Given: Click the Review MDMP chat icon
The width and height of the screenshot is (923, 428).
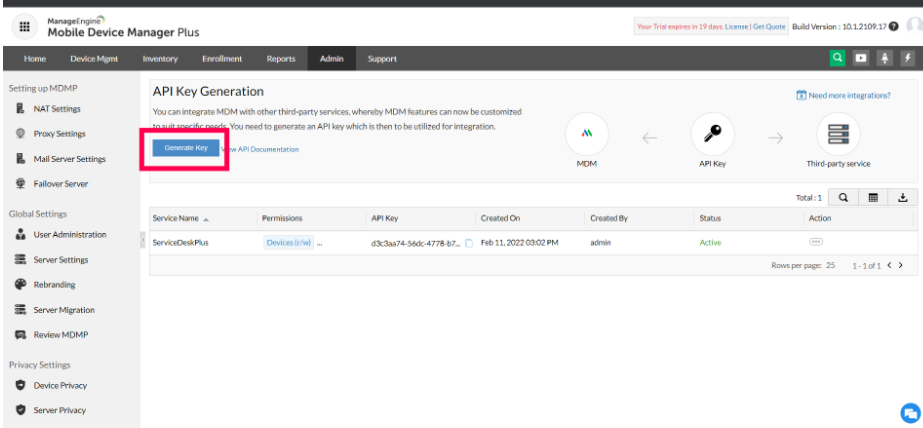Looking at the screenshot, I should click(21, 334).
